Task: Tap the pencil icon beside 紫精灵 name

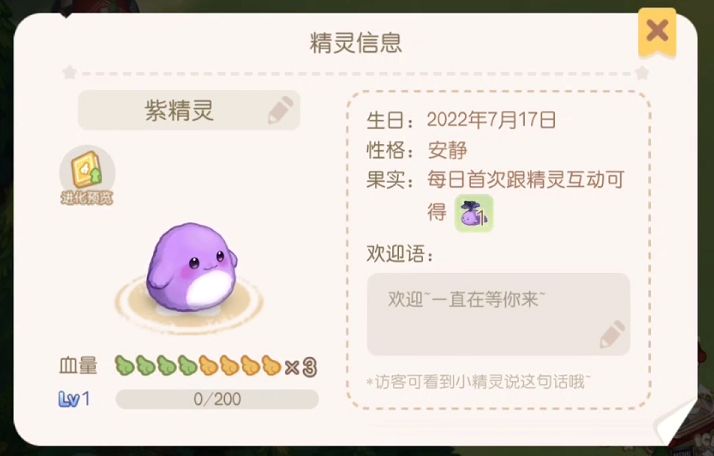Action: pos(280,110)
